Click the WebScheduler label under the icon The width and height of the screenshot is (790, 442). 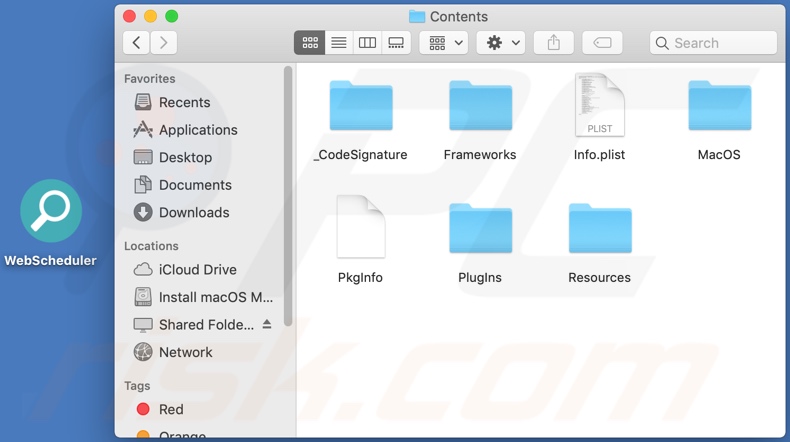(x=50, y=261)
